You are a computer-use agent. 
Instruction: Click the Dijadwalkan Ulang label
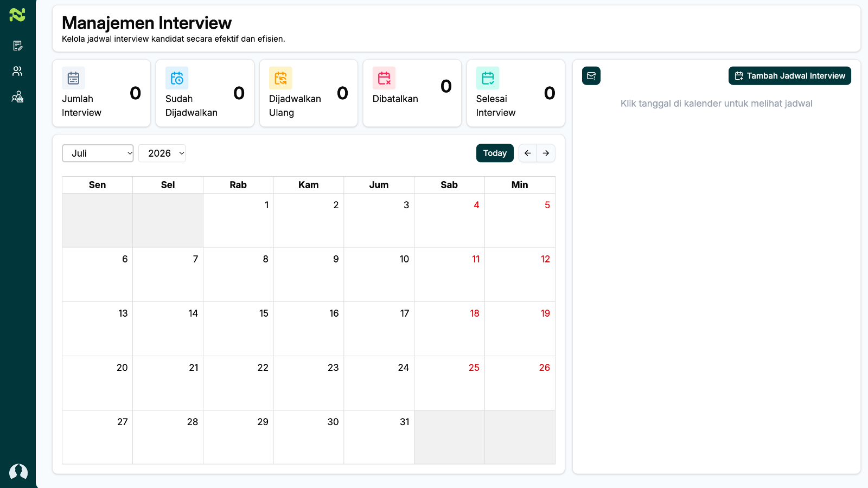point(295,106)
